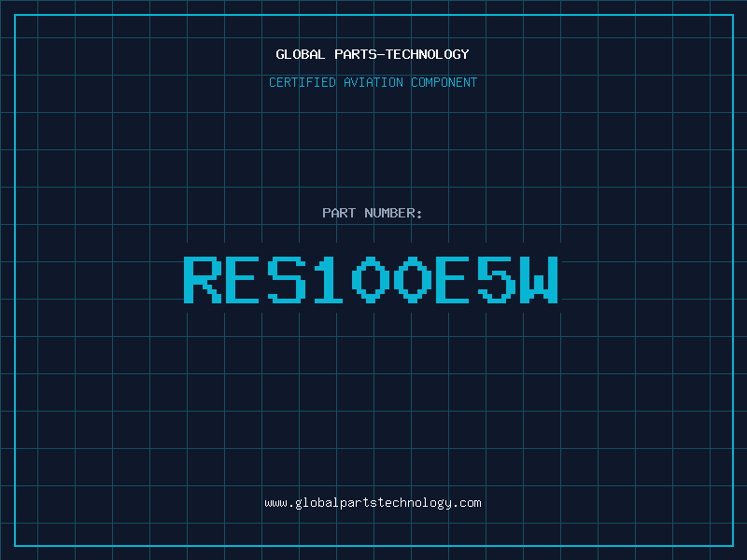747x560 pixels.
Task: Click the word NUMBER: in the label
Action: pyautogui.click(x=393, y=213)
